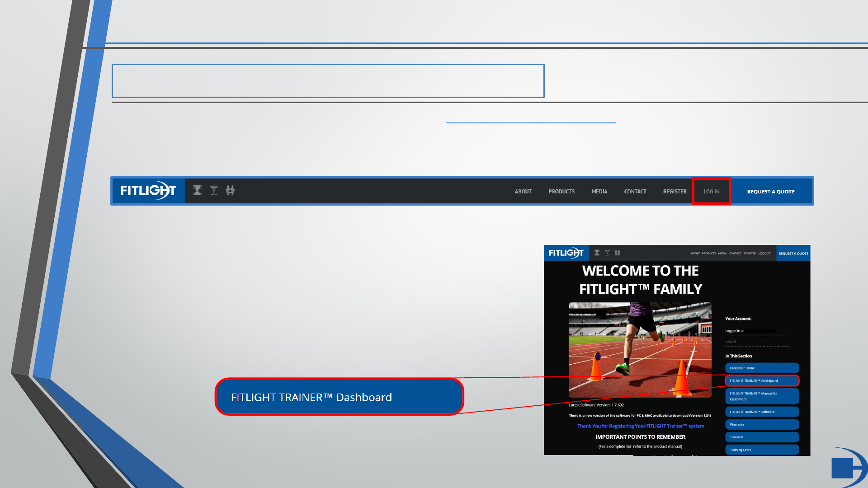Screen dimensions: 868x488
Task: Click the FITLIGHT logo in small screenshot
Action: [566, 253]
